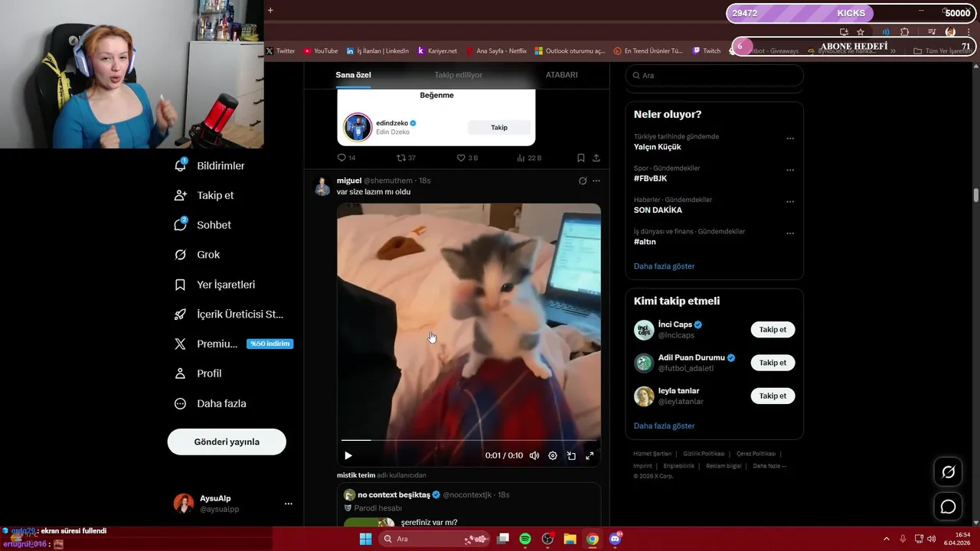Follow edindzeko with the Takip button
This screenshot has height=551, width=980.
pyautogui.click(x=499, y=127)
